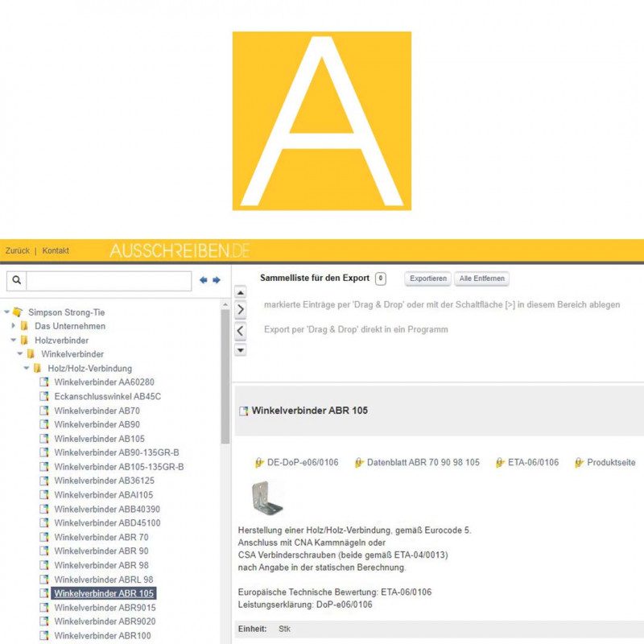Select Winkelverbinder ABD45100
The height and width of the screenshot is (644, 644).
pyautogui.click(x=107, y=522)
